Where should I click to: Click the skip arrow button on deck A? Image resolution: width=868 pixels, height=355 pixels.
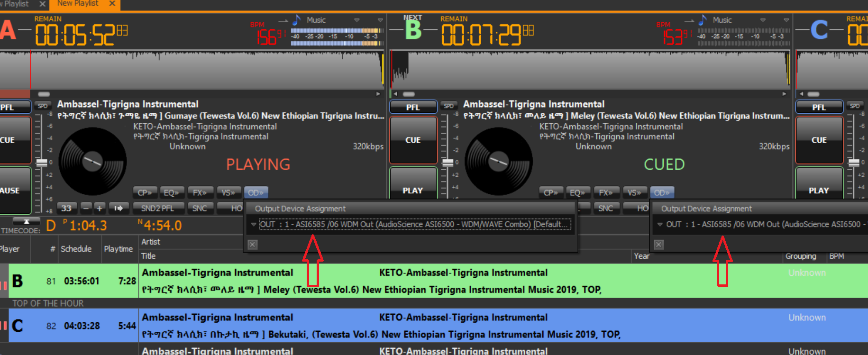(x=118, y=208)
